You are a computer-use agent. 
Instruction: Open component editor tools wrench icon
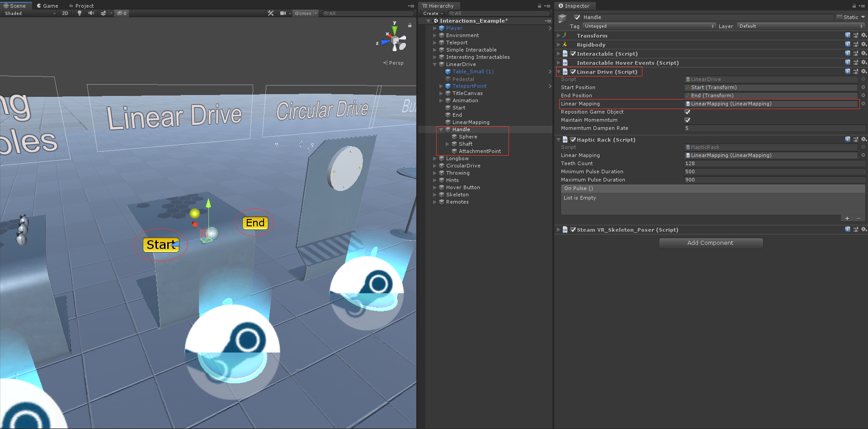click(271, 13)
